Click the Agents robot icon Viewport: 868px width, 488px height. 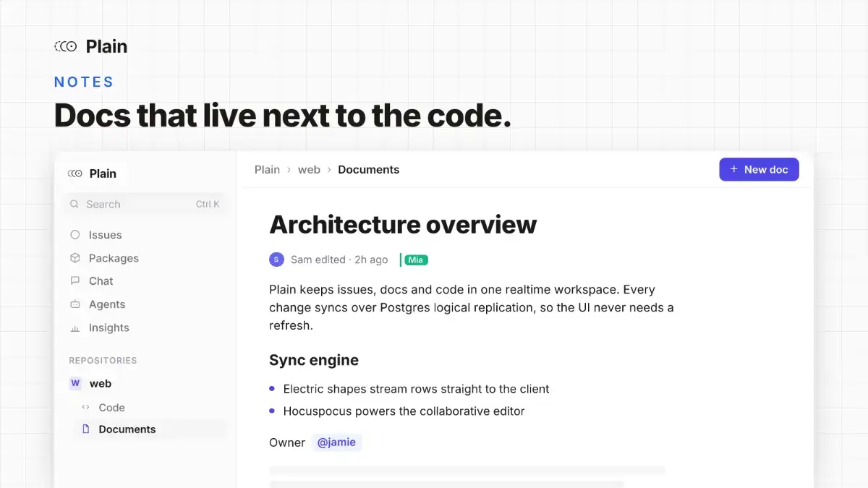75,304
